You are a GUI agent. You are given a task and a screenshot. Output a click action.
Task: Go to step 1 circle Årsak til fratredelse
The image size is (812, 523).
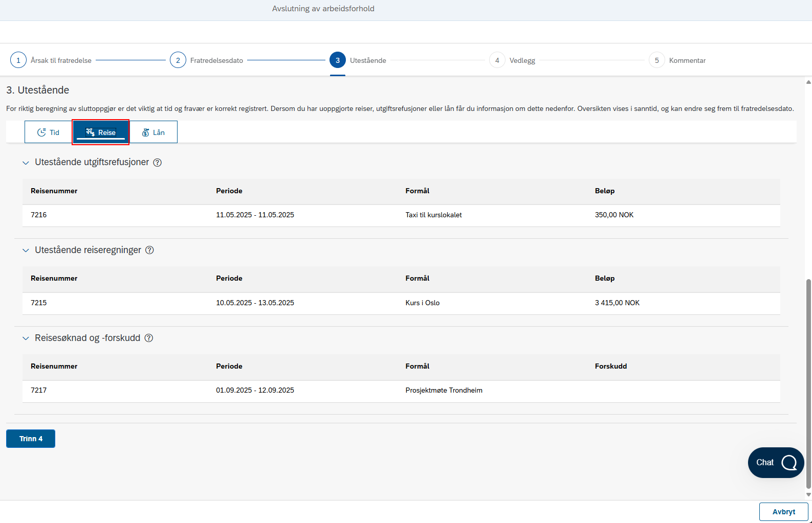18,60
